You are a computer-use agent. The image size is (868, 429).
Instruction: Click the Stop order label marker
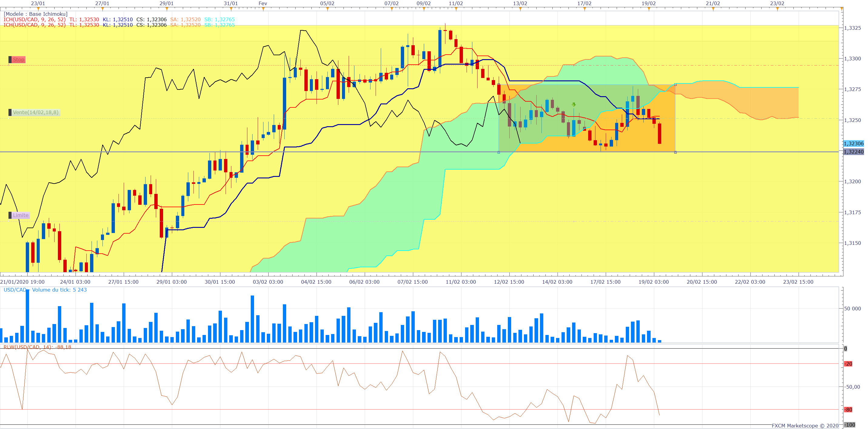click(17, 60)
